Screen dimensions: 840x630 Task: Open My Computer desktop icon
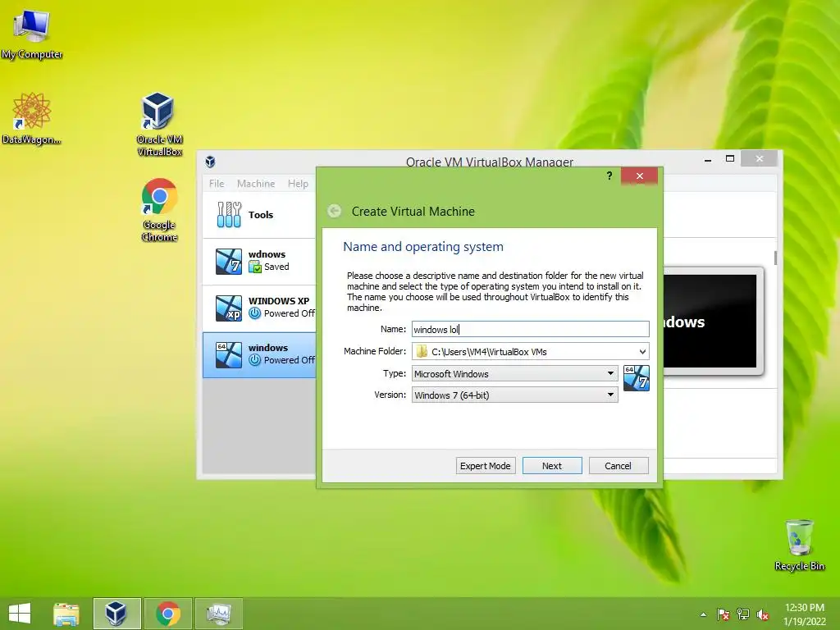pos(32,33)
